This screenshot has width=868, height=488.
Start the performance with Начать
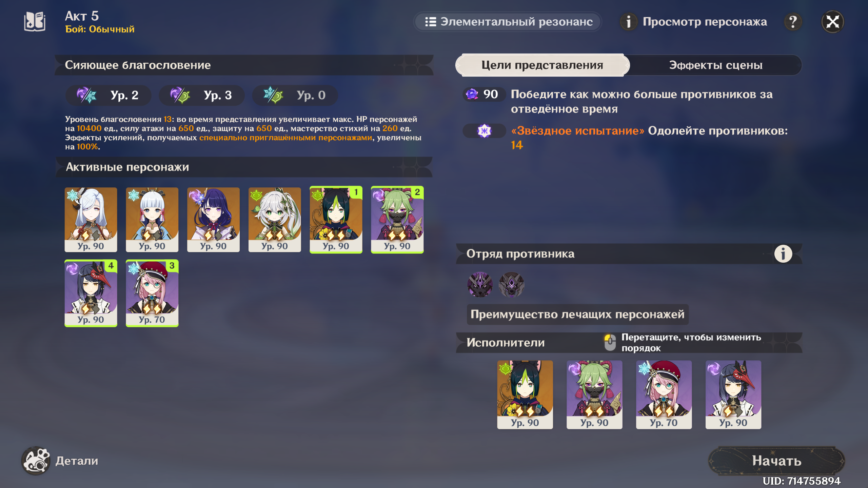tap(776, 461)
